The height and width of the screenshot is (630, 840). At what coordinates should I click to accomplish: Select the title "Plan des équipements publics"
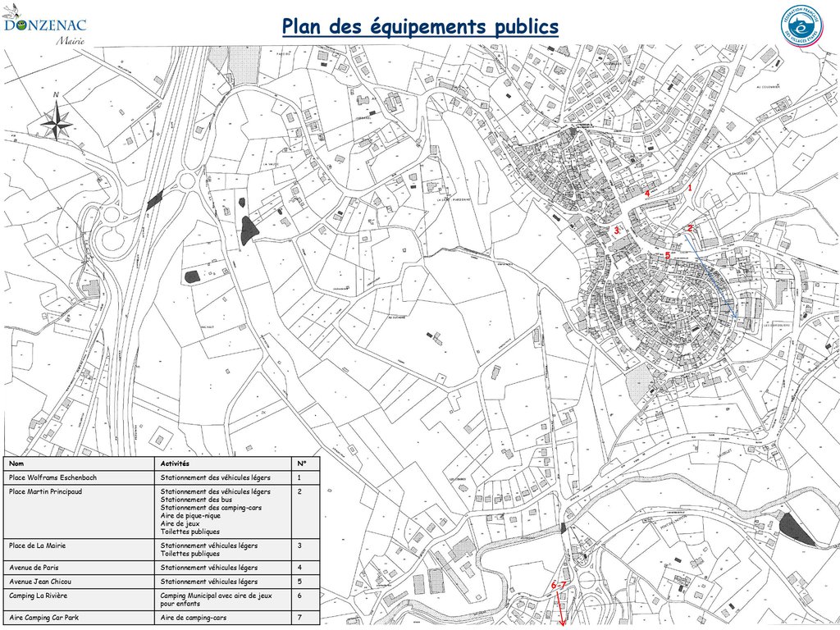coord(420,26)
